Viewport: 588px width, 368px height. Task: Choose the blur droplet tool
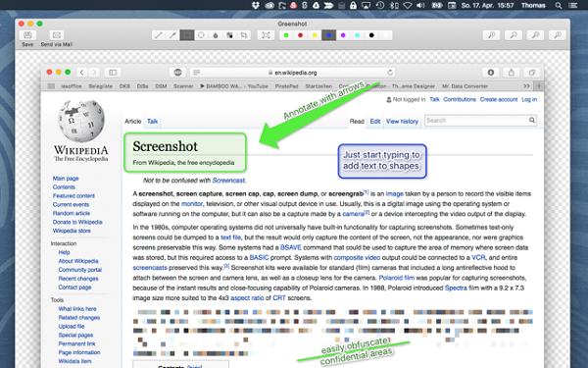click(x=216, y=35)
